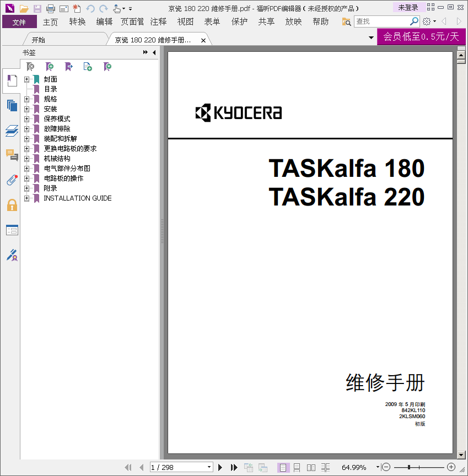Switch to the 注释 ribbon tab
The width and height of the screenshot is (468, 476).
[159, 22]
